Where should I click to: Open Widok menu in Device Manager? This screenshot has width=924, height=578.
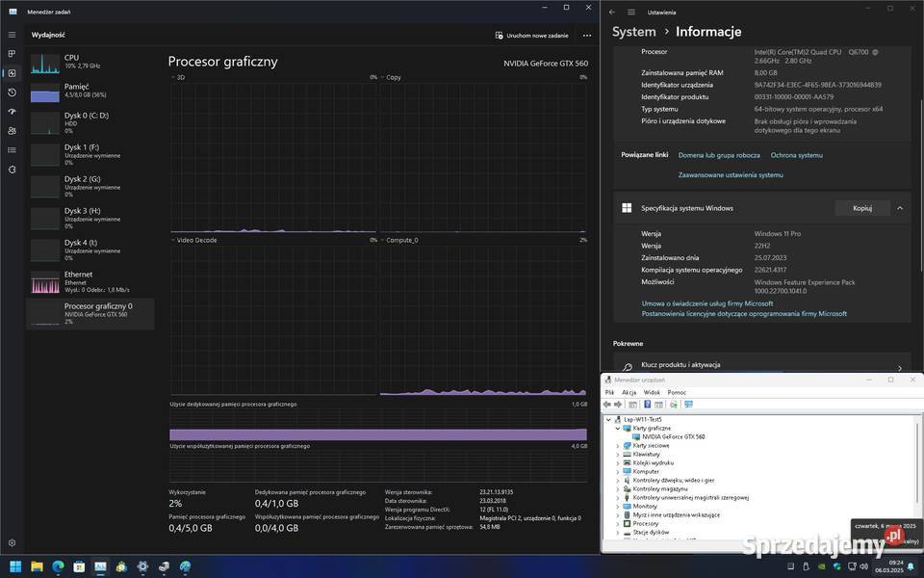pos(652,392)
